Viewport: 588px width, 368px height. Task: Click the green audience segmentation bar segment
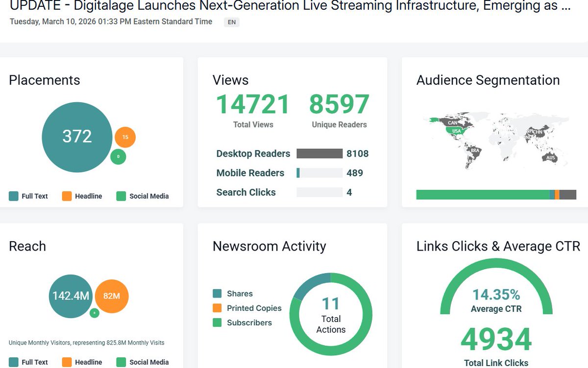point(483,195)
